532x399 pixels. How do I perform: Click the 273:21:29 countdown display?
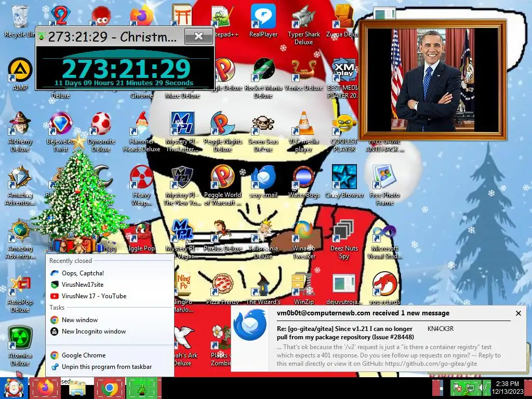(126, 69)
